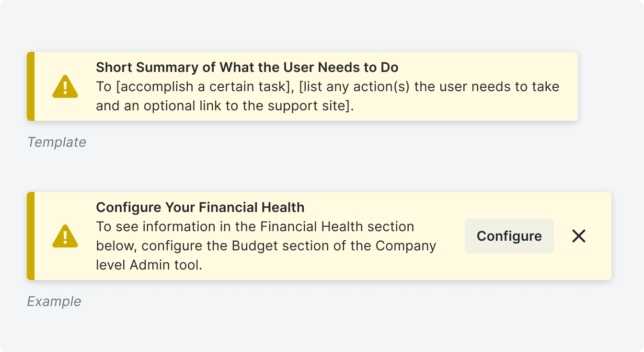Select the 'Configure Your Financial Health' heading
Image resolution: width=644 pixels, height=352 pixels.
(x=200, y=207)
